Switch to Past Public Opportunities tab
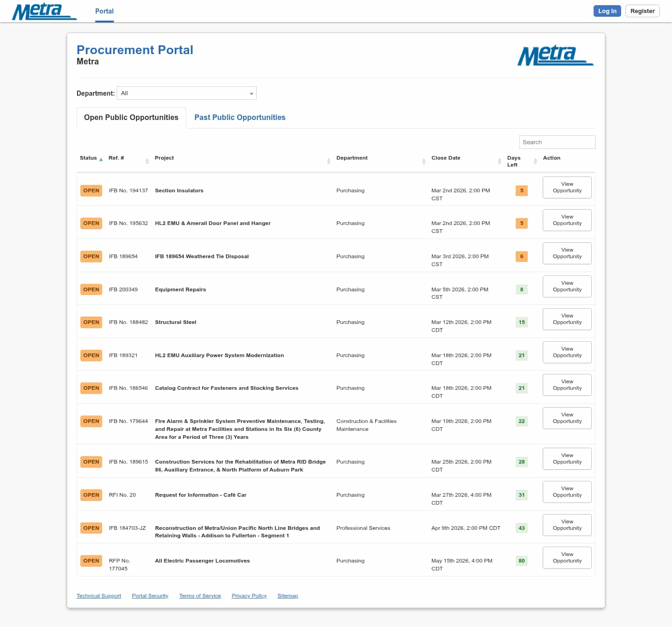The height and width of the screenshot is (627, 672). [x=239, y=118]
